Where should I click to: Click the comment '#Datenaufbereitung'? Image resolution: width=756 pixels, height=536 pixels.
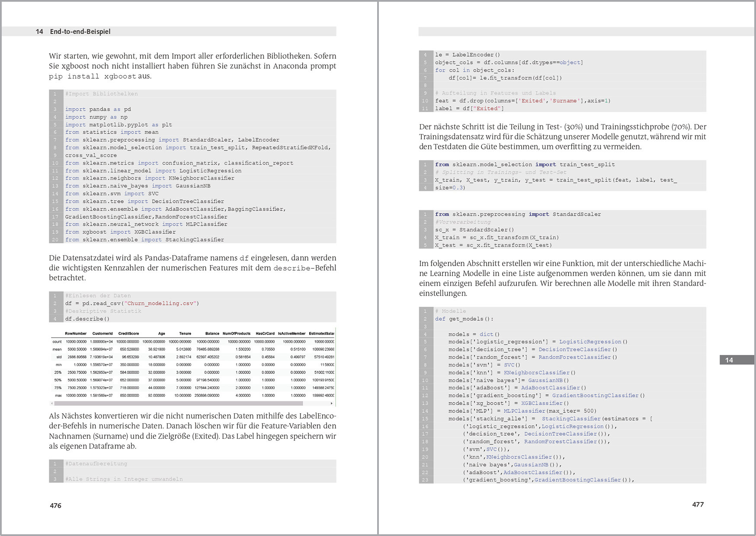[96, 464]
